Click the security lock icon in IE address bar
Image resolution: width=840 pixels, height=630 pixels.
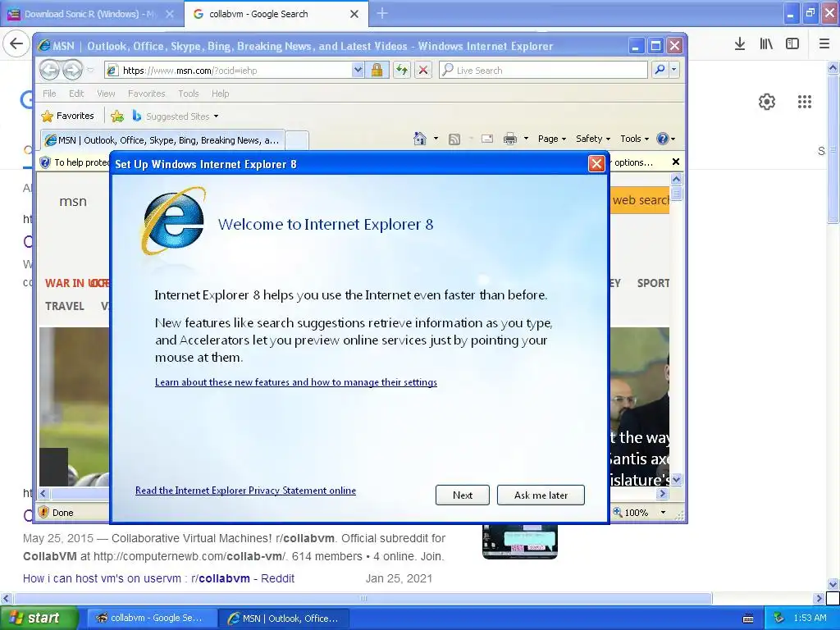pos(377,70)
